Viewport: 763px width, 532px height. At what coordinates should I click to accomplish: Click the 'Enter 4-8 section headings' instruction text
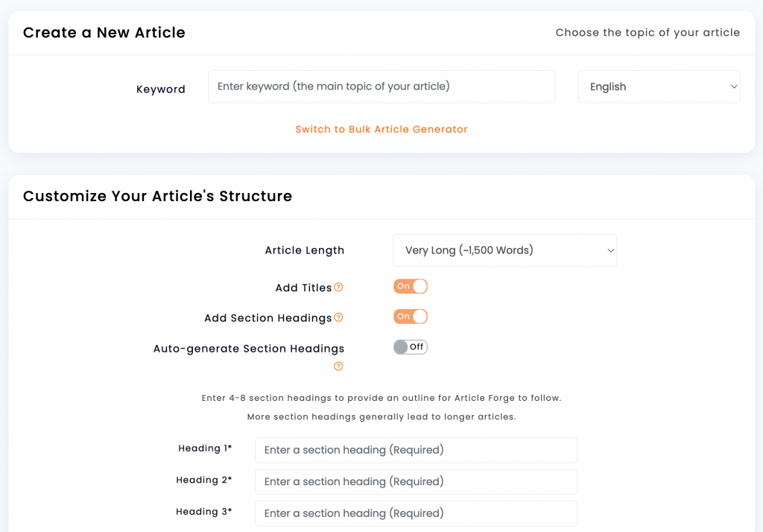pyautogui.click(x=381, y=398)
